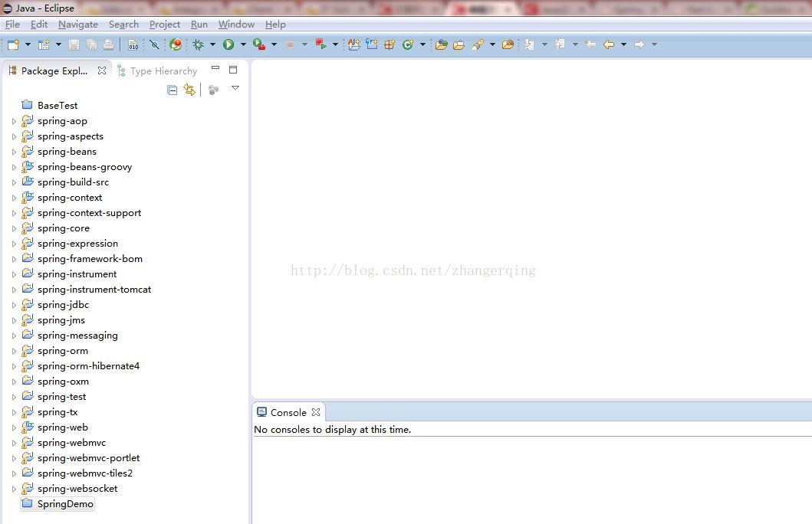The width and height of the screenshot is (812, 524).
Task: Open Package Explorer View Menu triangle
Action: pos(235,88)
